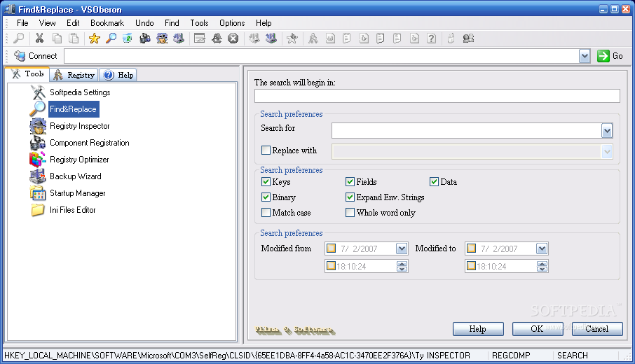Click the Cancel button

[596, 329]
